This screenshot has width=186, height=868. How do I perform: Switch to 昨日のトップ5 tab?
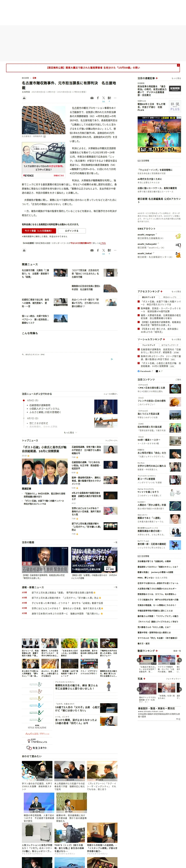click(x=170, y=297)
